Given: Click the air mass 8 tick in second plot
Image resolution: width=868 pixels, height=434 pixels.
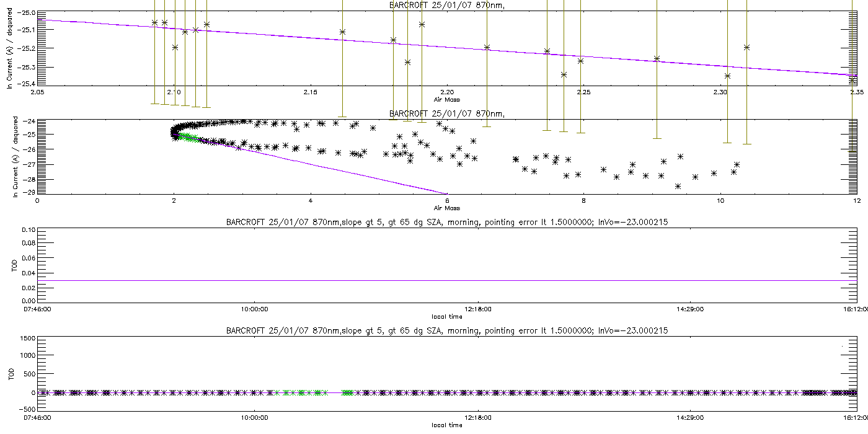Looking at the screenshot, I should (x=583, y=201).
